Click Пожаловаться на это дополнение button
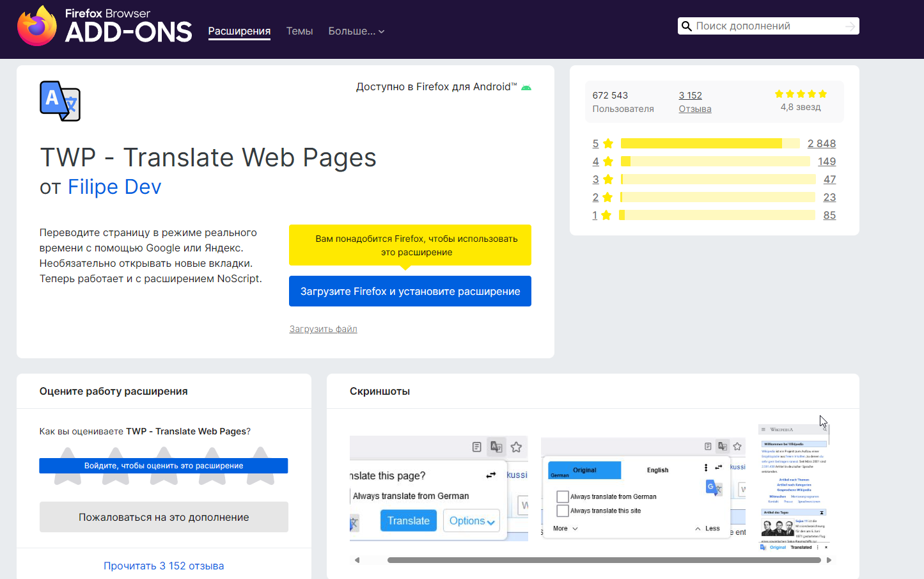 click(164, 517)
